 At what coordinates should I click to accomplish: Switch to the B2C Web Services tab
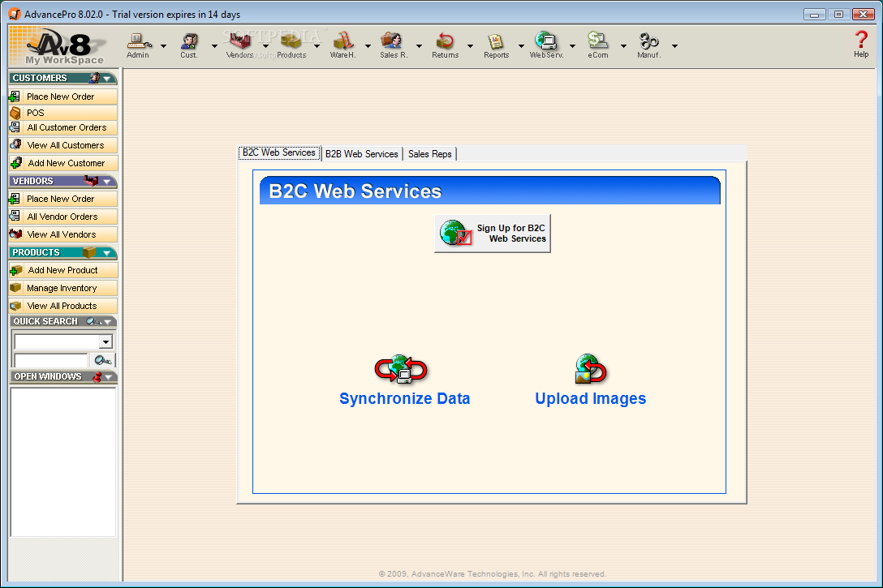tap(279, 152)
